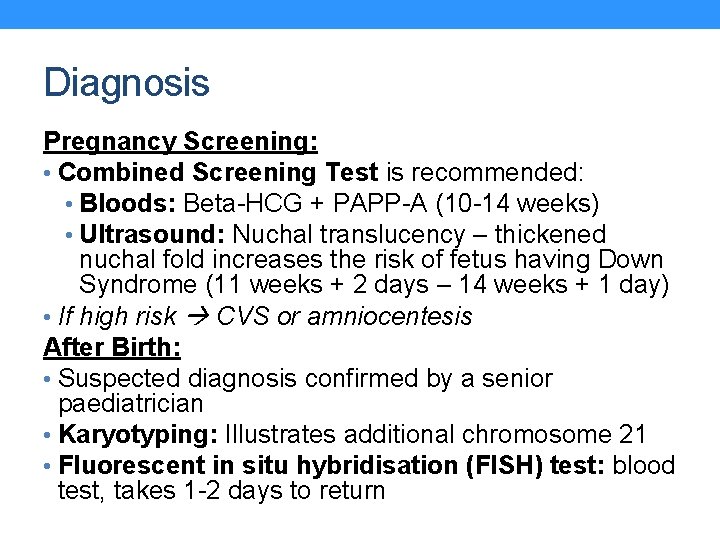The width and height of the screenshot is (720, 540).
Task: Click the bold Bloods label
Action: (x=128, y=204)
